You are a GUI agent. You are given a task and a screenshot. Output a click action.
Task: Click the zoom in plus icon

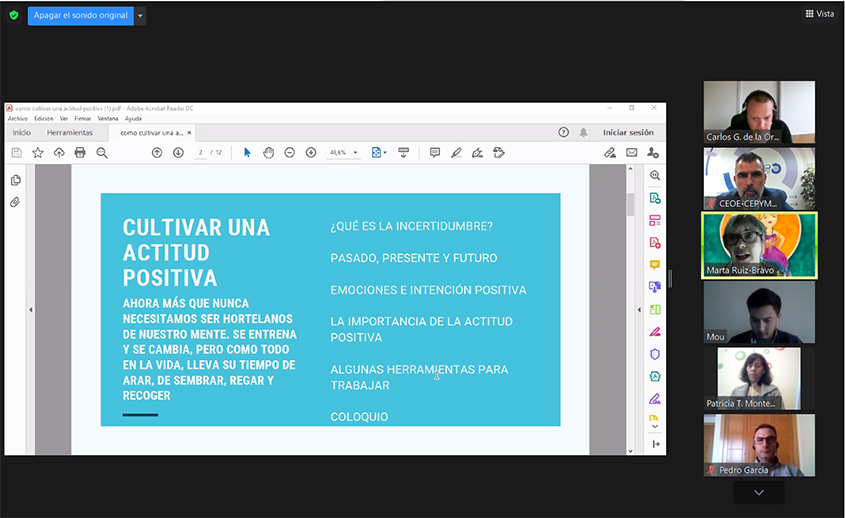click(x=311, y=153)
